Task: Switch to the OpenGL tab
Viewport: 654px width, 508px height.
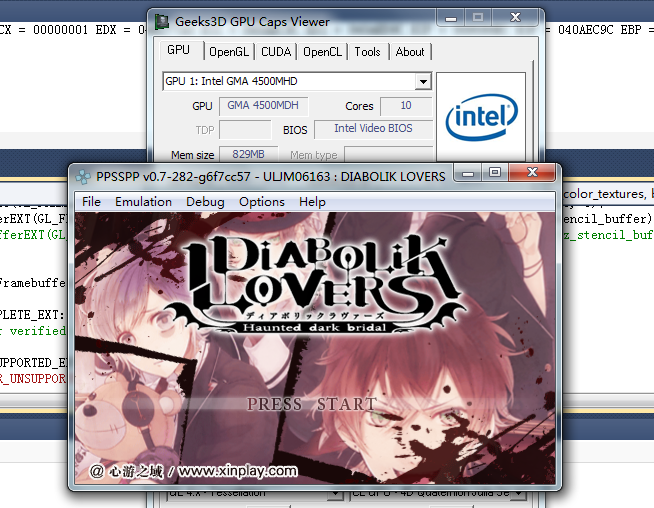Action: coord(229,52)
